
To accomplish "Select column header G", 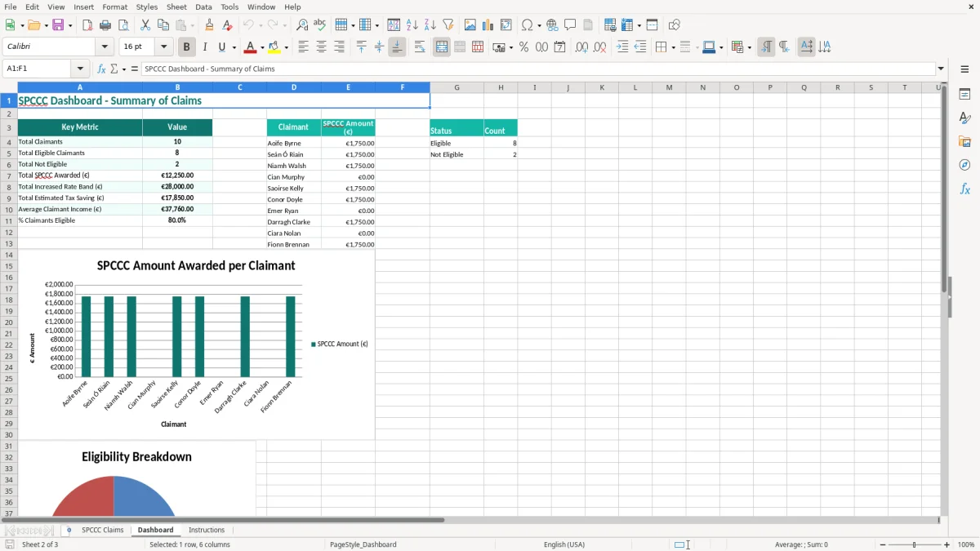I will (x=457, y=87).
